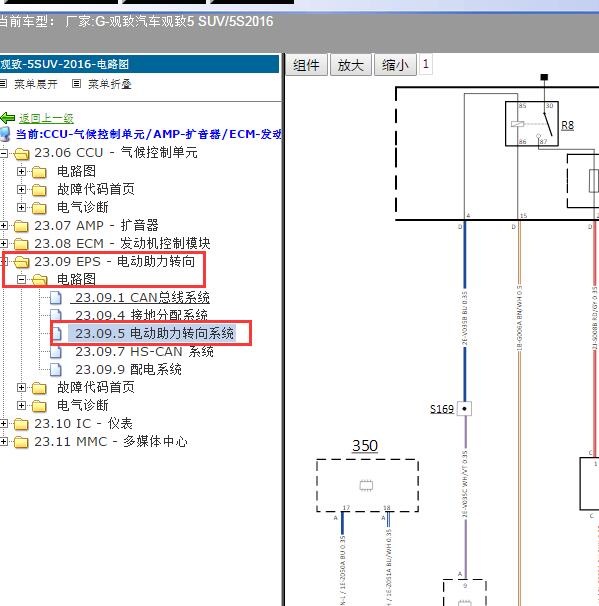Click the R8 relay symbol box
Image resolution: width=599 pixels, height=606 pixels.
pos(532,124)
